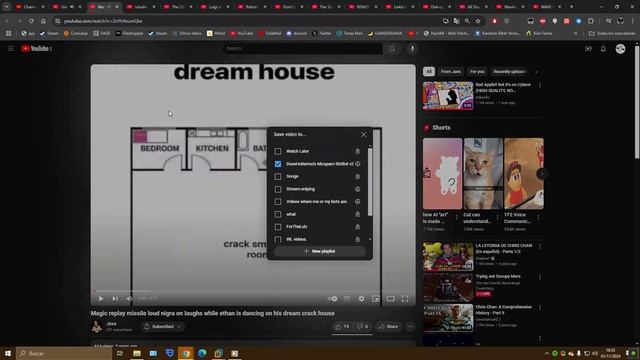Turn on subtitles in the video player
The height and width of the screenshot is (360, 640).
(x=347, y=299)
